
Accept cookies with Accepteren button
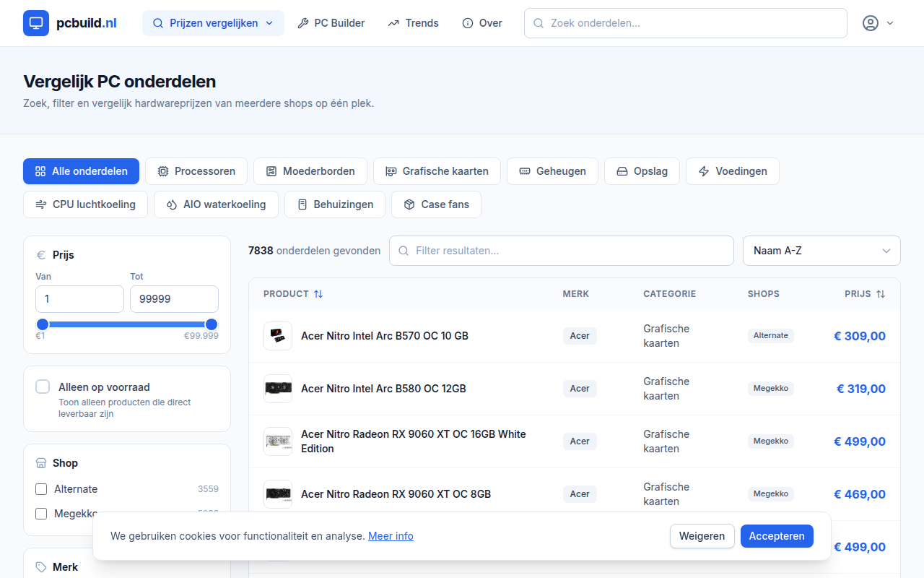click(x=777, y=536)
